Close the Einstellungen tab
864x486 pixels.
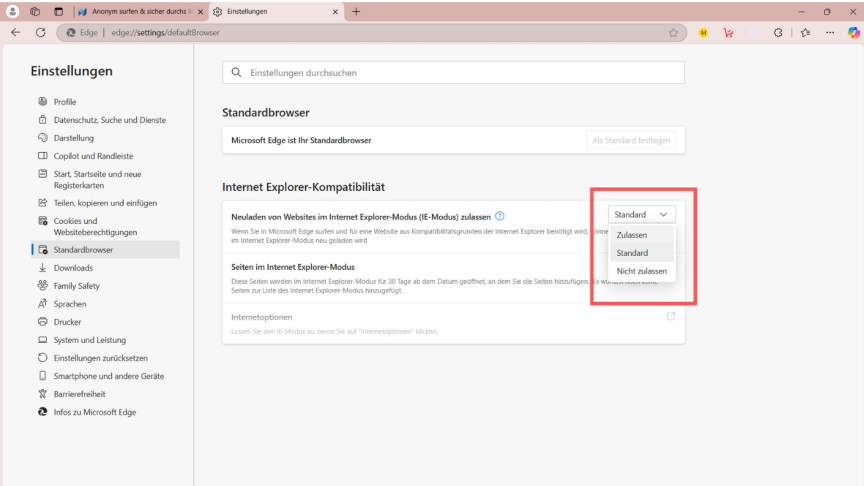click(x=335, y=12)
